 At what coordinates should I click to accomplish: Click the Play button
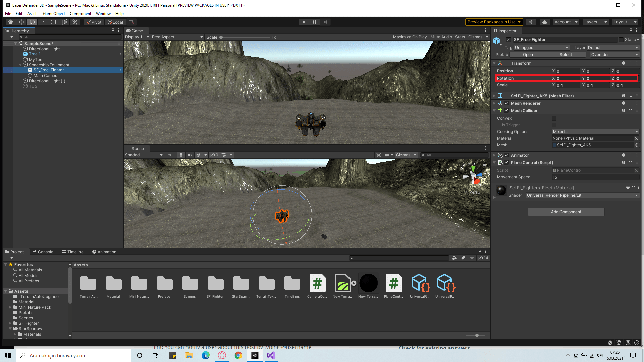(x=304, y=22)
